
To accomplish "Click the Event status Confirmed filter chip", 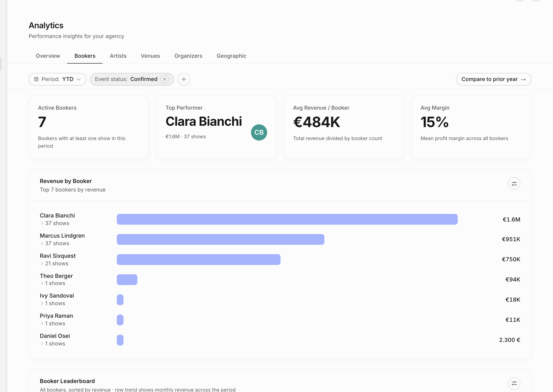I will [132, 79].
